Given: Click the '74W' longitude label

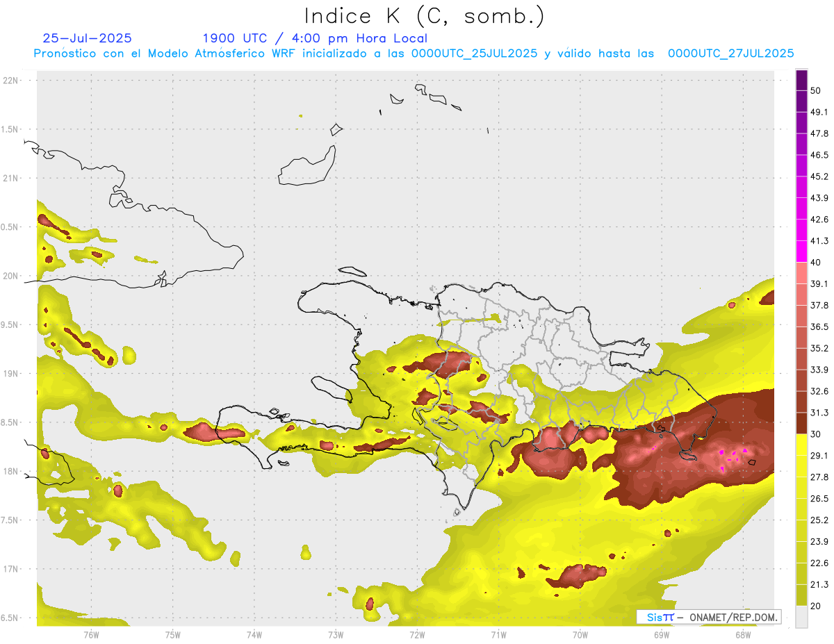Looking at the screenshot, I should (x=254, y=635).
